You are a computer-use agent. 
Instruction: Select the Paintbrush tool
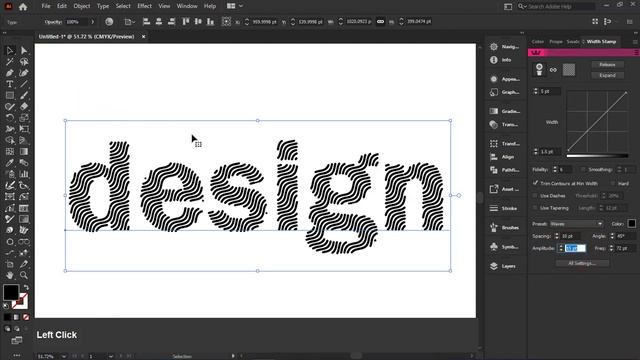tap(24, 96)
